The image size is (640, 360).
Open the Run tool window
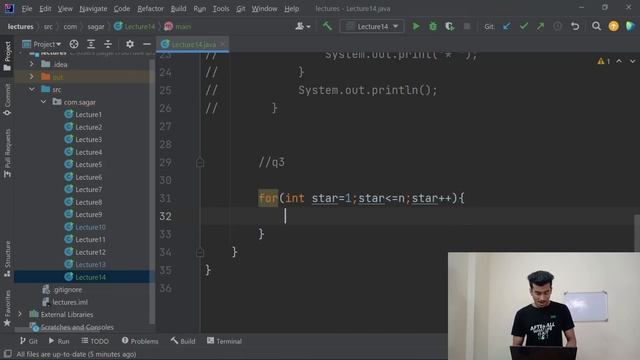59,341
